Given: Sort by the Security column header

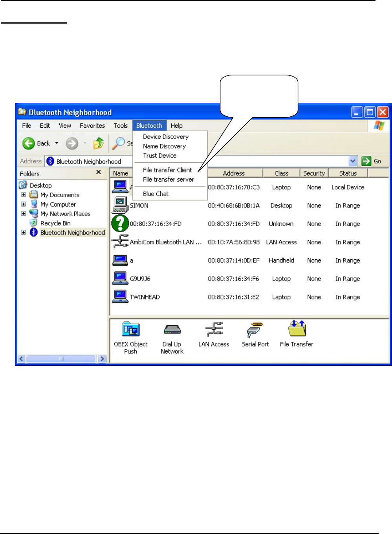Looking at the screenshot, I should click(314, 173).
